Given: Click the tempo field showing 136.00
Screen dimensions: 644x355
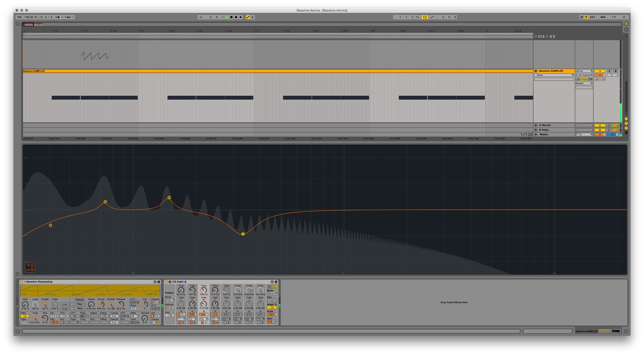Looking at the screenshot, I should tap(29, 17).
